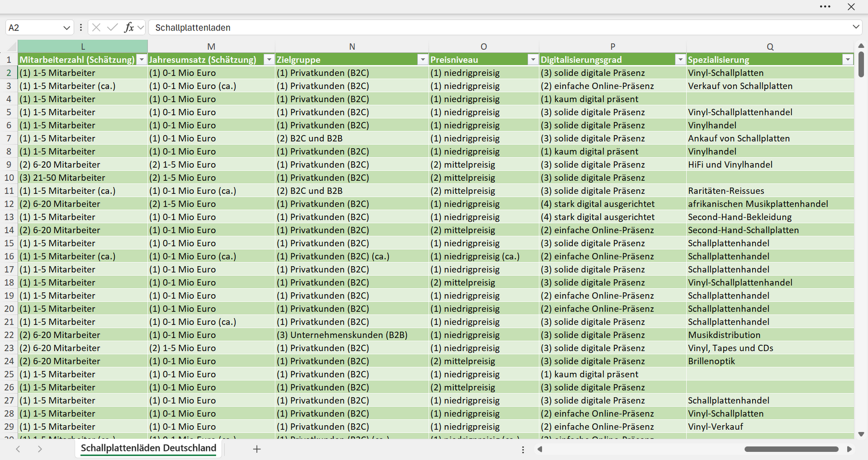Open Jahresumsatz column filter dropdown
The height and width of the screenshot is (460, 868).
coord(269,60)
